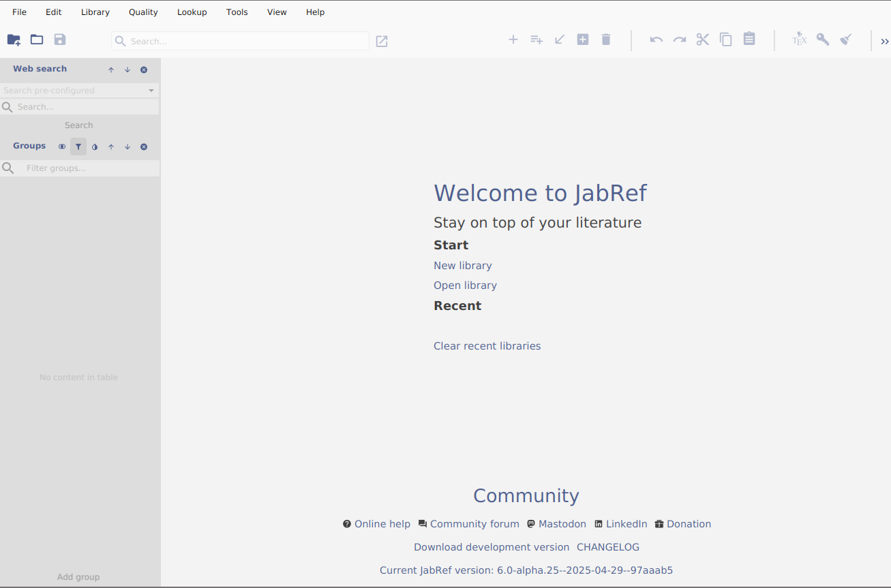Click the Open library folder icon
This screenshot has width=891, height=588.
37,40
